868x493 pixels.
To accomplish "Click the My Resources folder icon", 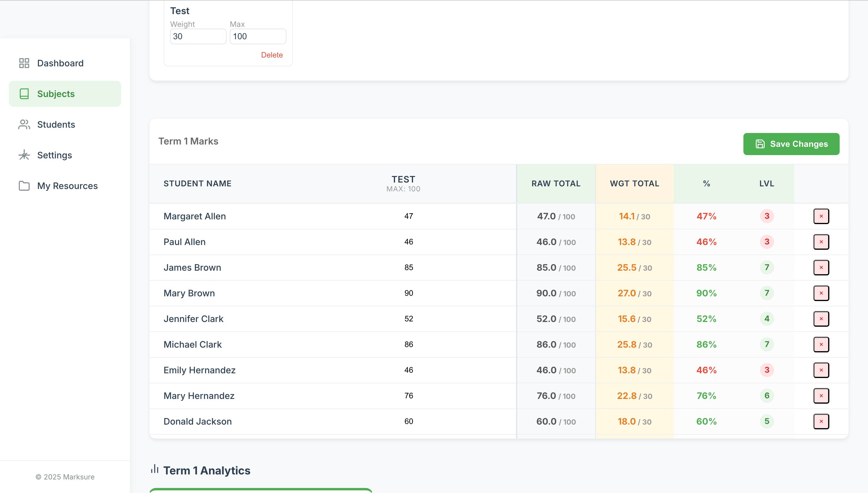I will click(x=24, y=186).
